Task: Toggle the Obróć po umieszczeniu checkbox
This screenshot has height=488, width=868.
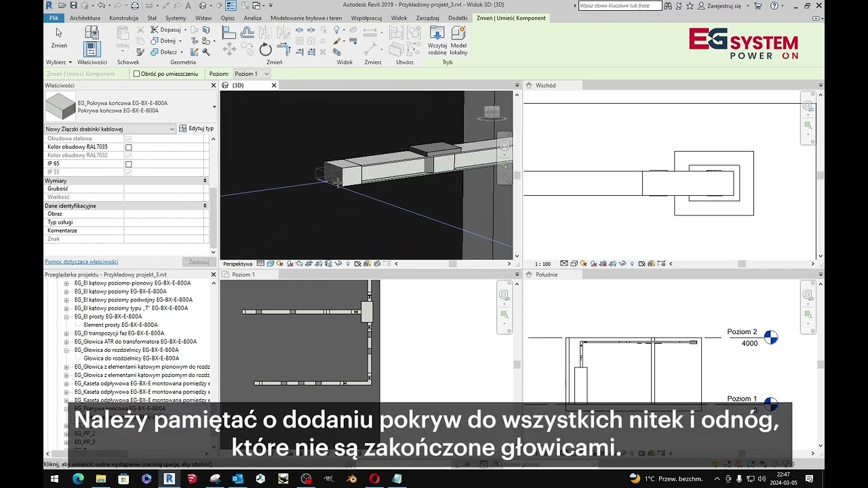Action: tap(136, 74)
